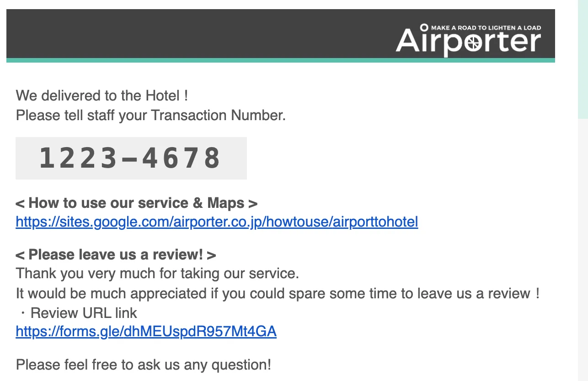The image size is (588, 381).
Task: Click the "We delivered to the Hotel !" line
Action: 102,96
